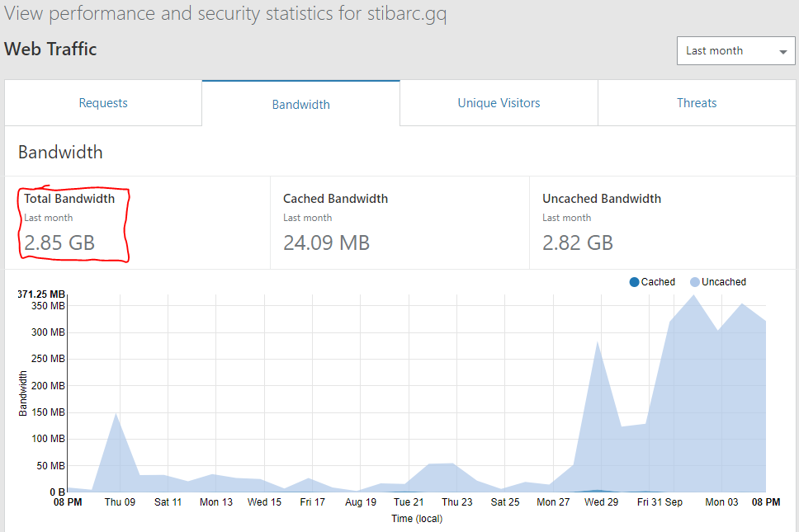The height and width of the screenshot is (532, 799).
Task: Click the Aug 19 date label
Action: click(x=361, y=502)
